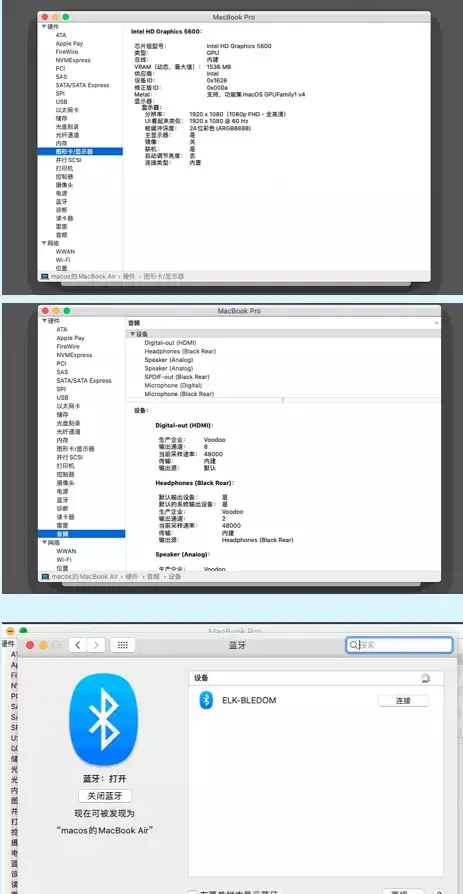Open 读卡器 in the Audio window sidebar
The image size is (463, 894).
[65, 517]
